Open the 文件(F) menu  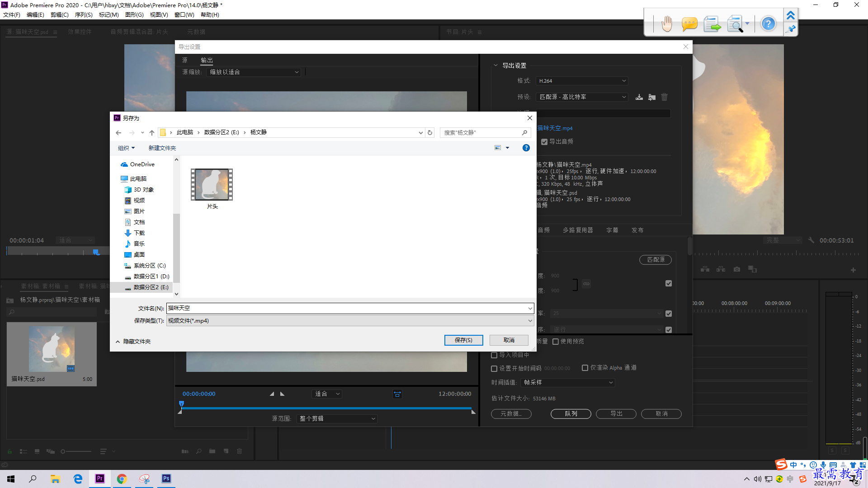(x=12, y=15)
